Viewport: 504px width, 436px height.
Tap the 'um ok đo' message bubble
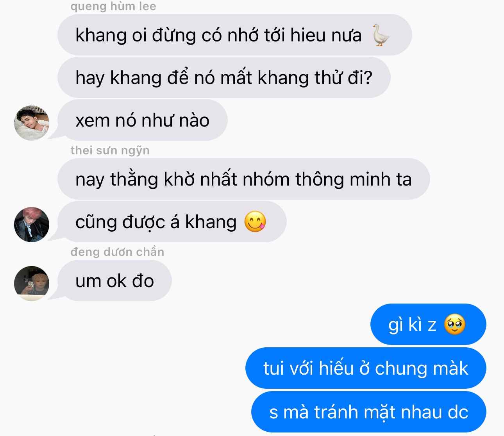pos(114,281)
